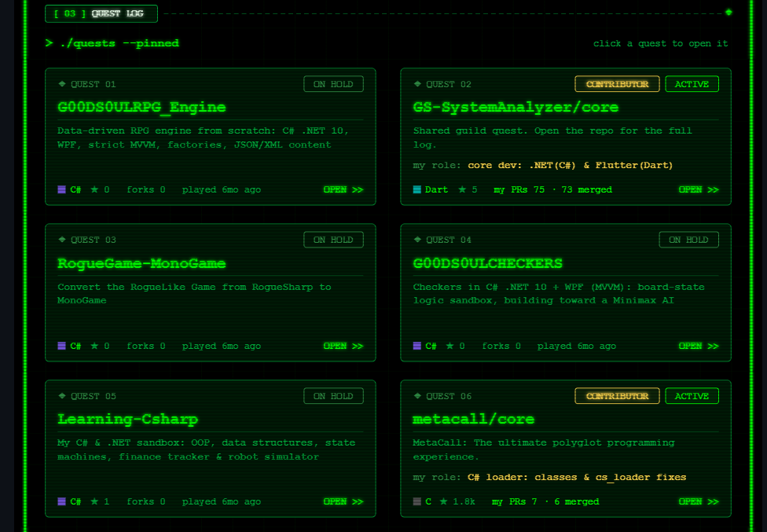Follow OPEN >> on the QUEST 03 card

pyautogui.click(x=343, y=346)
